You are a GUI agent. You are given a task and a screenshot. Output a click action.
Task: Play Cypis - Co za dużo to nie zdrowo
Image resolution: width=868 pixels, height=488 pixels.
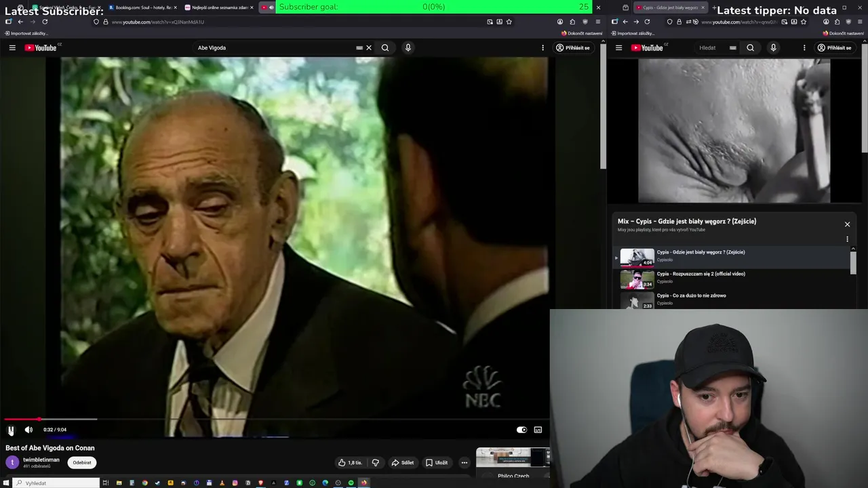pyautogui.click(x=732, y=300)
